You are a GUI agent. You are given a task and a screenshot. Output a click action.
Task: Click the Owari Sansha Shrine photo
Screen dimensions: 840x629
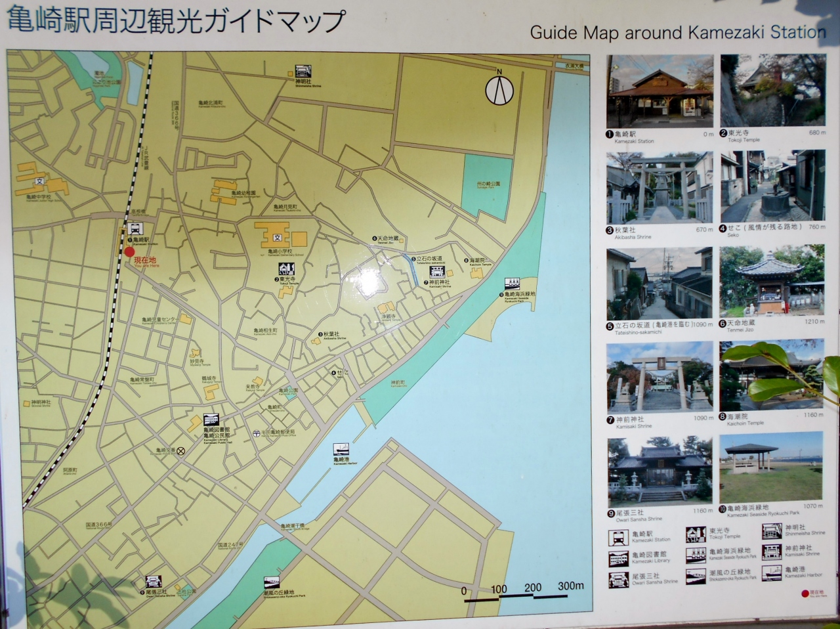(x=660, y=470)
